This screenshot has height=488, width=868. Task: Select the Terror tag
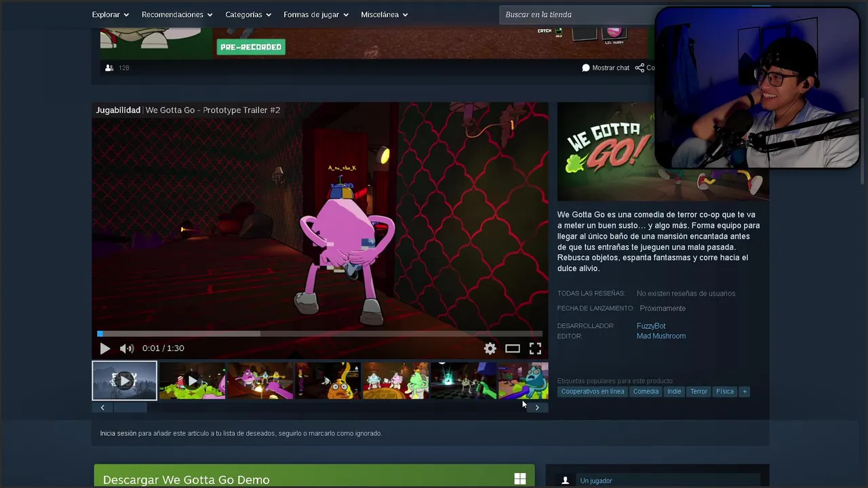click(x=698, y=392)
